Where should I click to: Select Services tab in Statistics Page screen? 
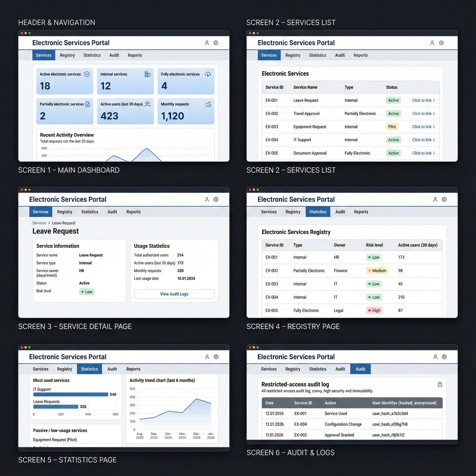tap(40, 369)
